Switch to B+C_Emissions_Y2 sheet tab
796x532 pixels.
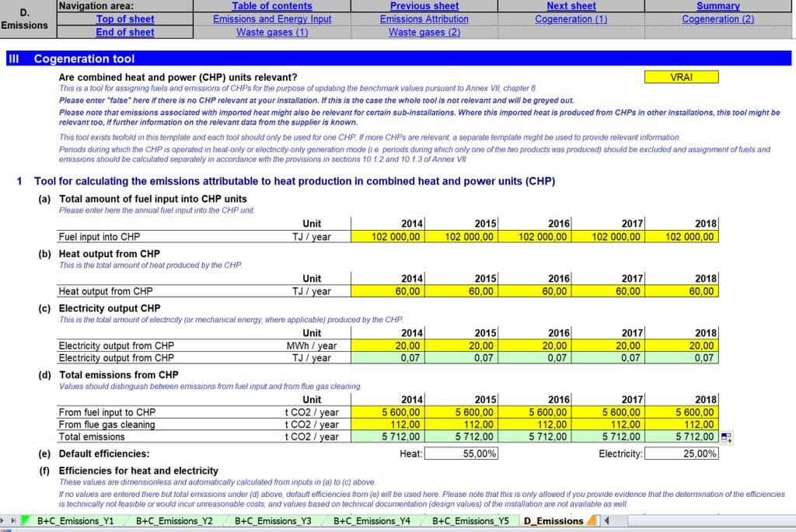tap(174, 521)
